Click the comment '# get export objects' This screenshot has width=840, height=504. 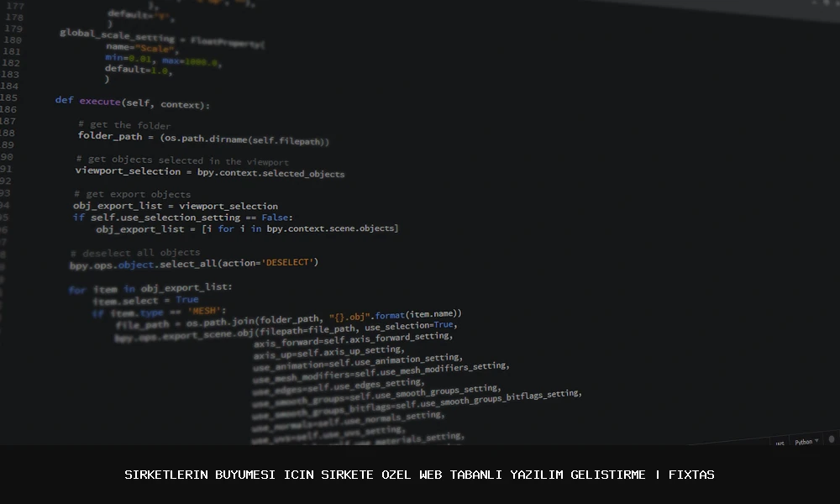tap(133, 194)
